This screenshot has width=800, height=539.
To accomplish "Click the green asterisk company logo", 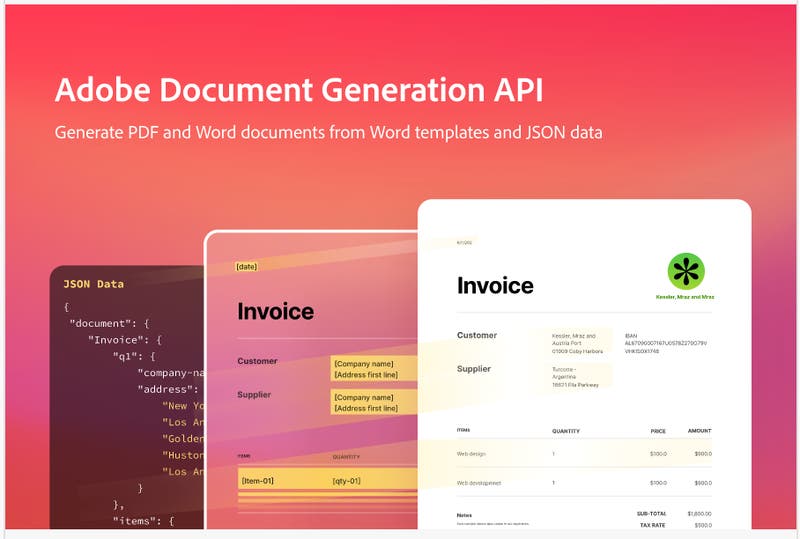I will 686,271.
